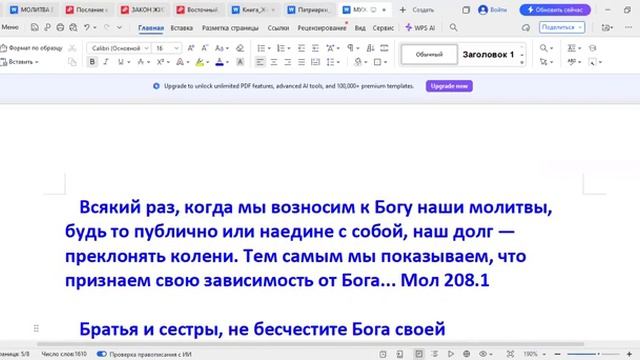Open the Меню button
The image size is (640, 360).
(x=10, y=27)
